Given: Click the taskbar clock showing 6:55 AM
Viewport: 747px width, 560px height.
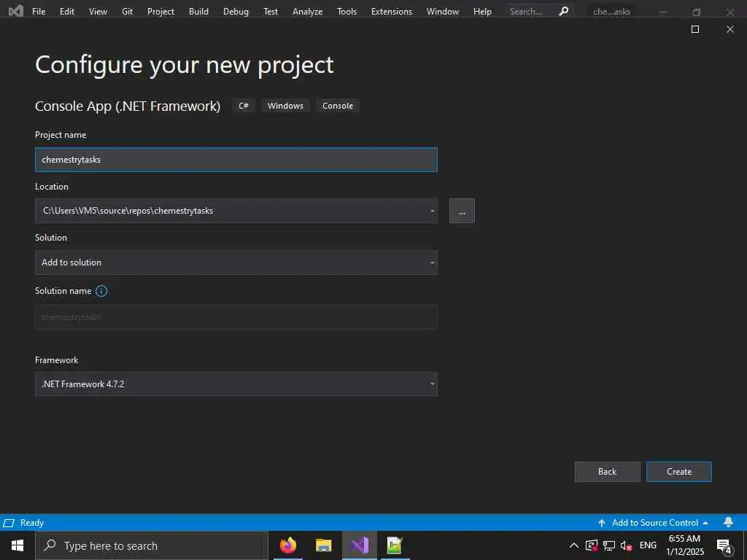Looking at the screenshot, I should pos(684,545).
